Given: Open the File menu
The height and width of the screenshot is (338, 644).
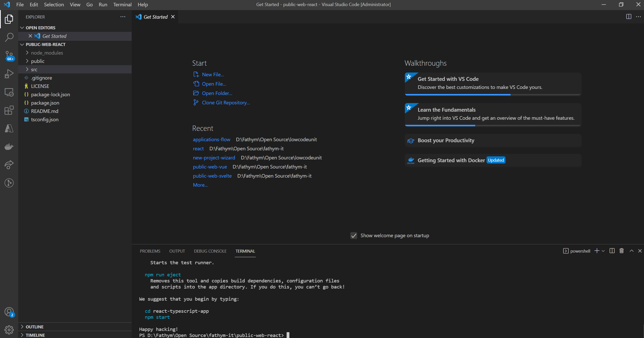Looking at the screenshot, I should 20,5.
